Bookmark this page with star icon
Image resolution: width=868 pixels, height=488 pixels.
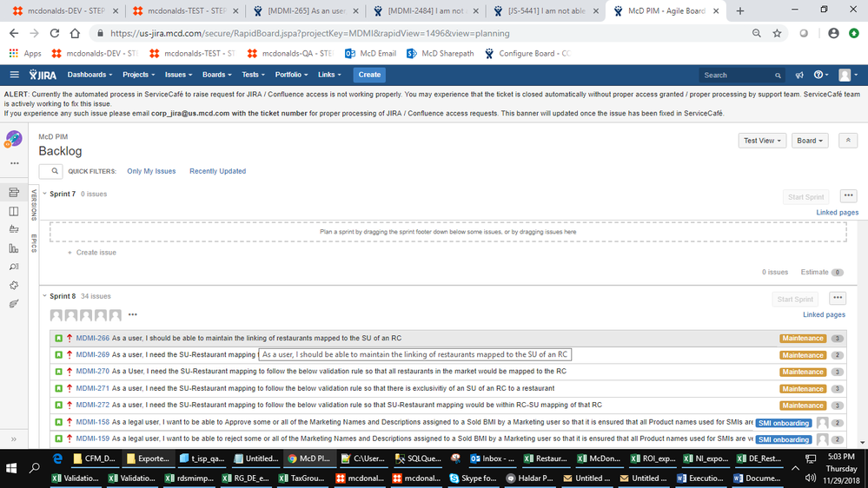(778, 33)
